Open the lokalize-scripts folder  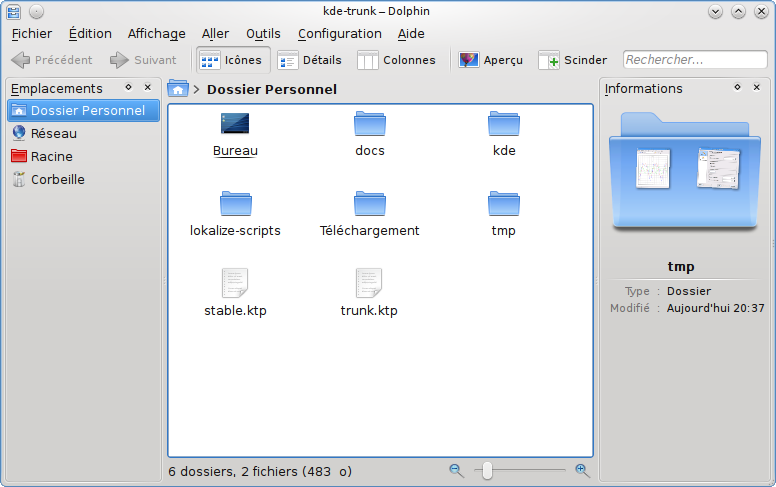click(x=235, y=204)
